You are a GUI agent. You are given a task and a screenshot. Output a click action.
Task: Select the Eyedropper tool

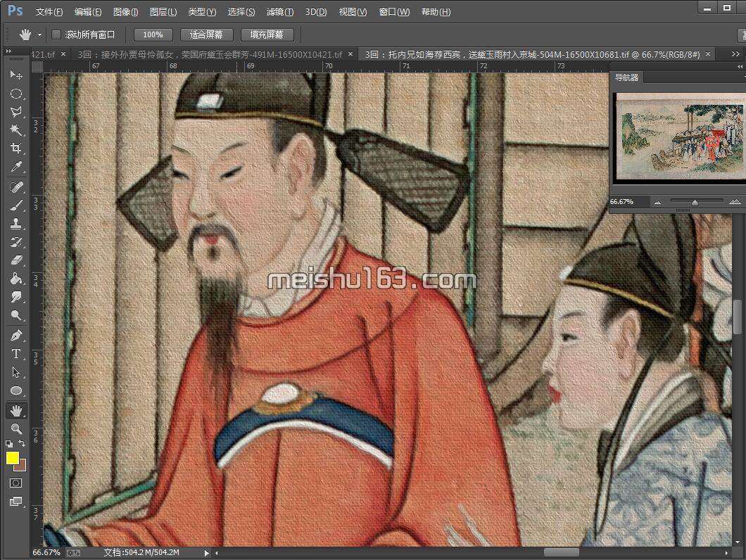pos(15,167)
